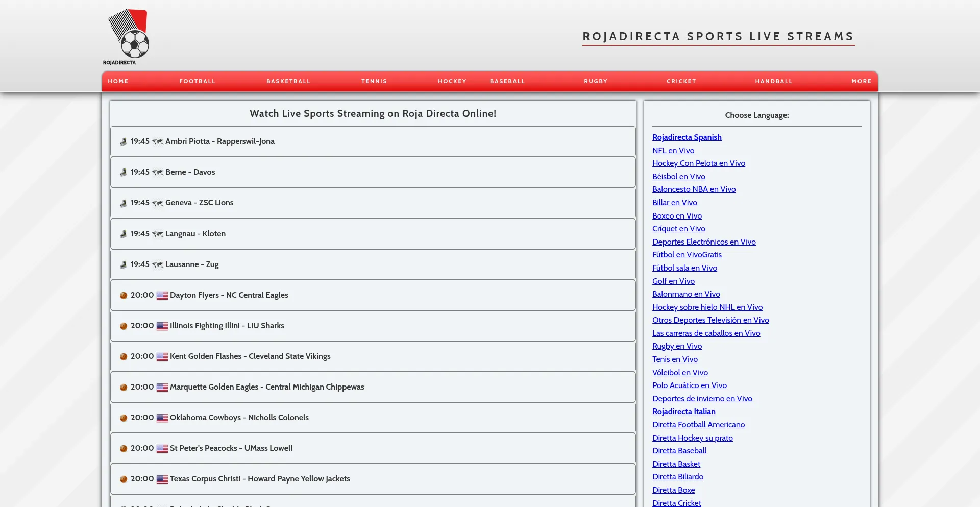Go to the Tennis section
The image size is (980, 507).
pyautogui.click(x=374, y=82)
